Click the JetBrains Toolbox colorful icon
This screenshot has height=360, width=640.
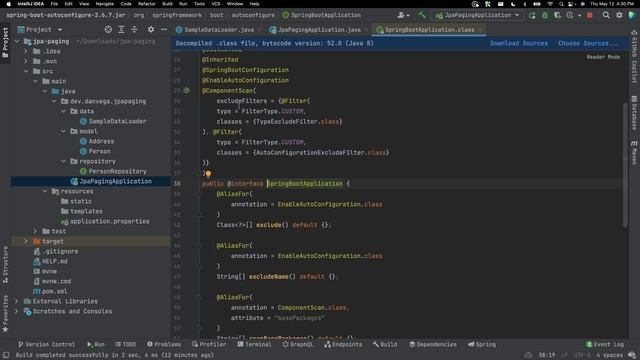pos(632,15)
